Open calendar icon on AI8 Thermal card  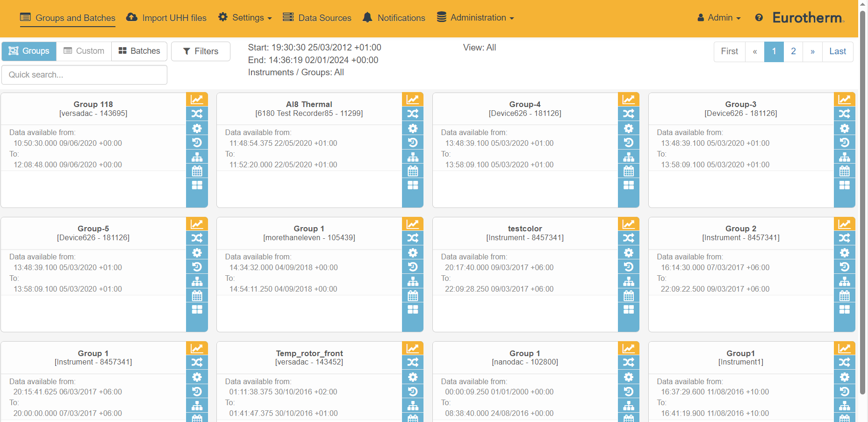coord(413,171)
